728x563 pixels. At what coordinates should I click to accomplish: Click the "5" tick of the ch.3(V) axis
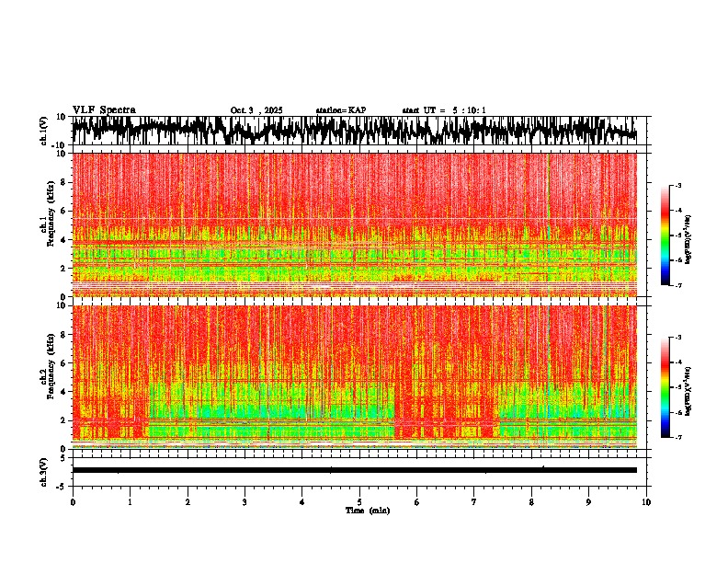63,458
